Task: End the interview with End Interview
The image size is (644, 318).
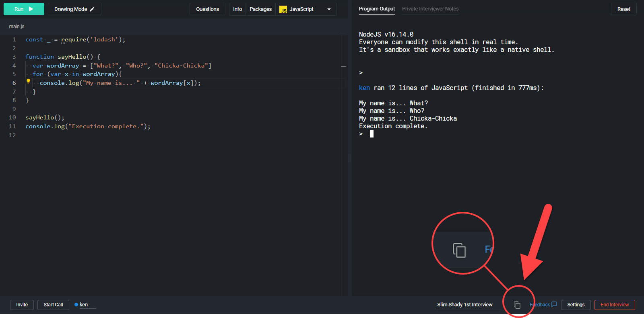Action: pos(615,305)
